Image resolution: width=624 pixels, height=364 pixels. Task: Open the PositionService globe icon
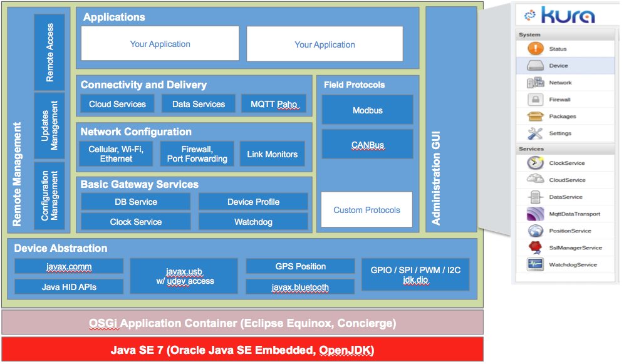point(536,231)
